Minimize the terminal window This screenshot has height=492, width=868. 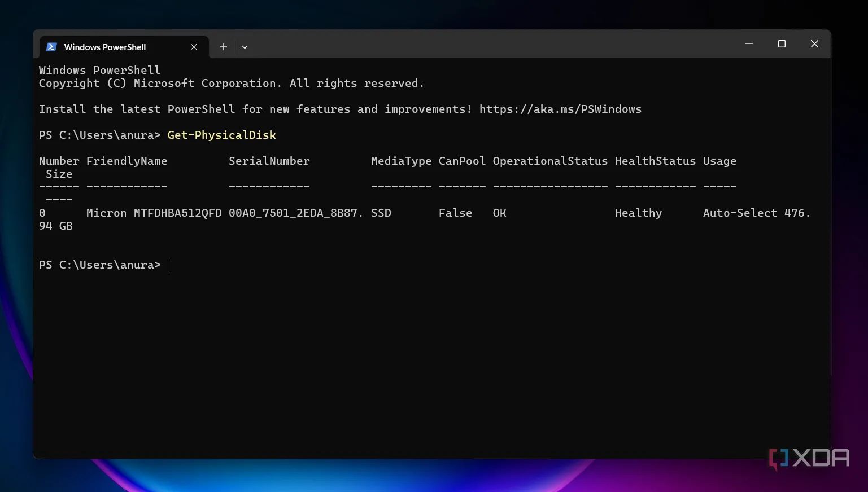749,43
